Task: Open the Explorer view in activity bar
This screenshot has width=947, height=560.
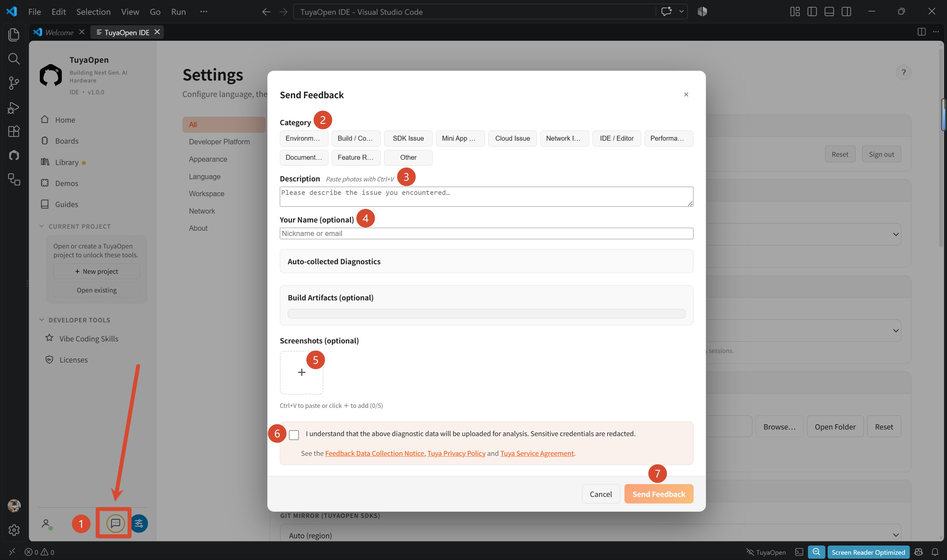Action: point(14,34)
